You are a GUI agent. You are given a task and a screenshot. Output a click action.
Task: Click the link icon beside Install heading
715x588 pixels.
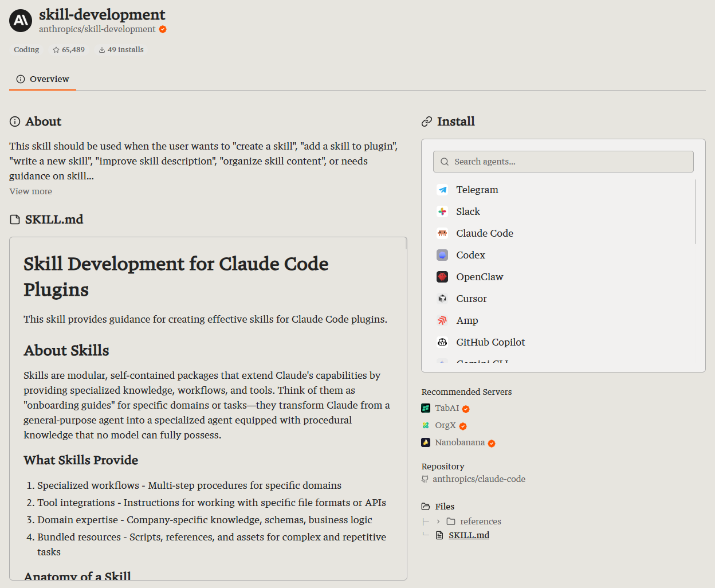click(x=427, y=121)
